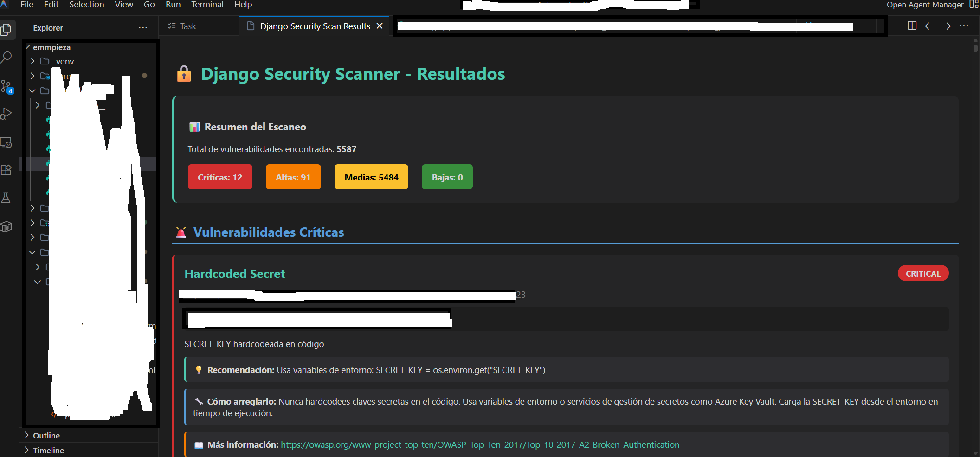980x457 pixels.
Task: Open the Docker containers view
Action: (6, 226)
